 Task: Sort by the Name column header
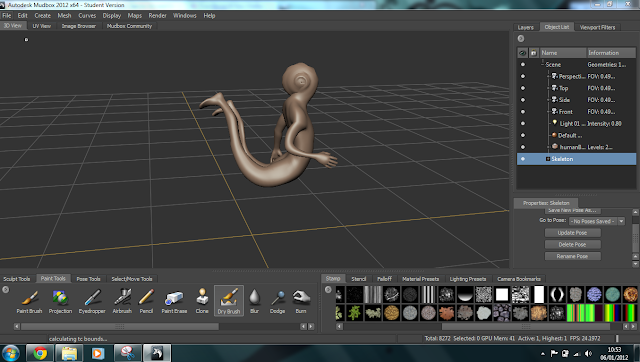coord(563,53)
